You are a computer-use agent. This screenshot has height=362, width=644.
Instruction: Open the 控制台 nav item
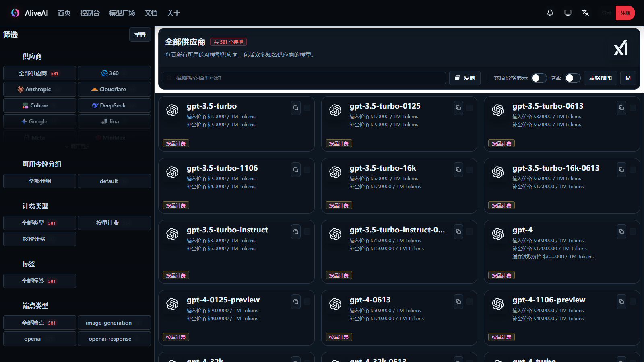[x=90, y=13]
